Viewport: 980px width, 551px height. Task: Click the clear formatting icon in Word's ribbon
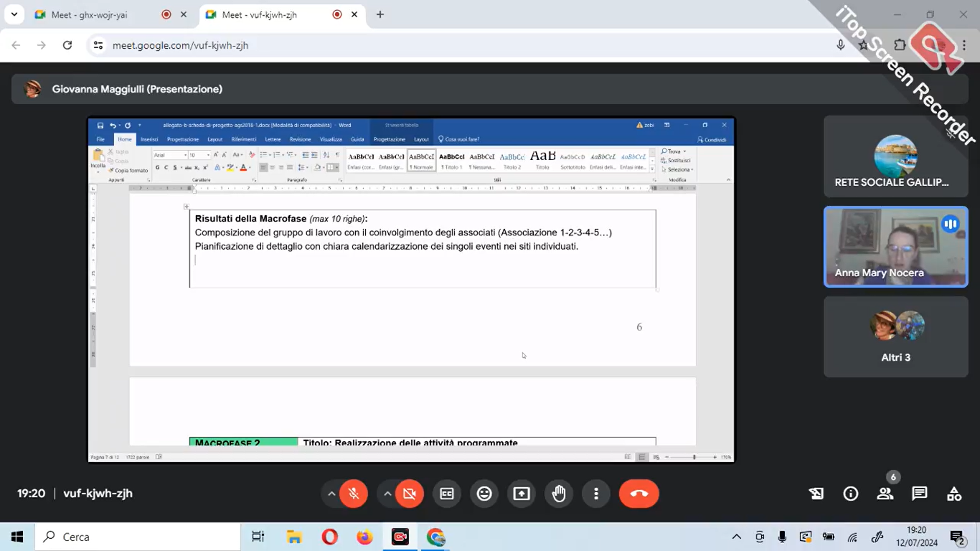click(x=252, y=155)
